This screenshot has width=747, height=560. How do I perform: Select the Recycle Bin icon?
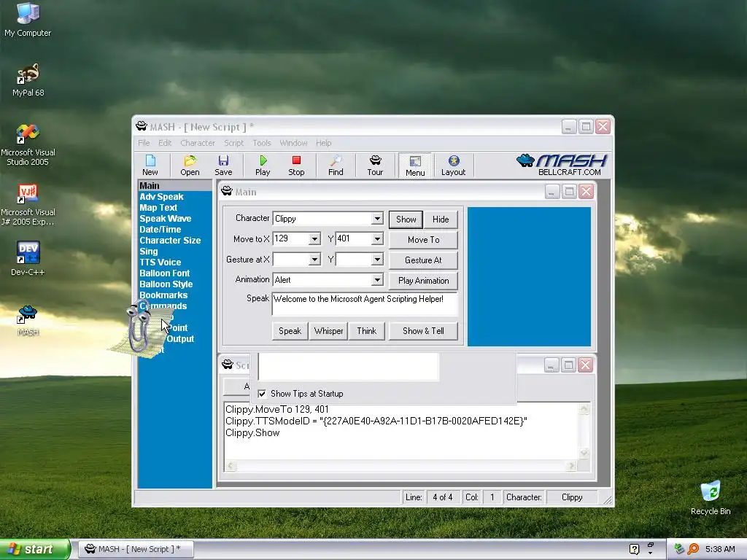[x=711, y=498]
